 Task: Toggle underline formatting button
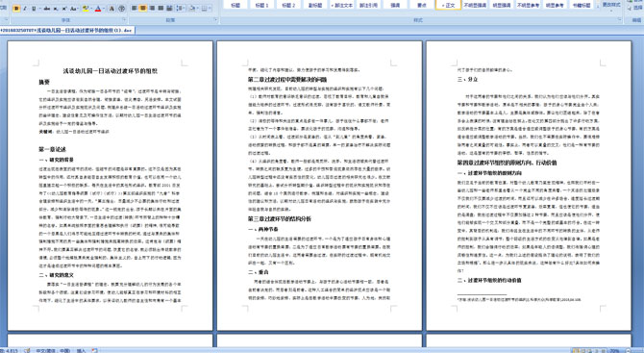34,9
